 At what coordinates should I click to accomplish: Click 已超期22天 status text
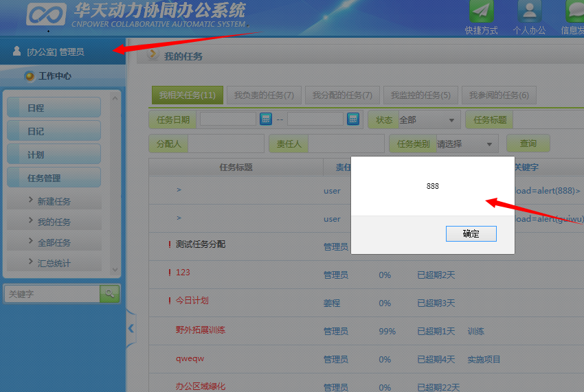(438, 387)
